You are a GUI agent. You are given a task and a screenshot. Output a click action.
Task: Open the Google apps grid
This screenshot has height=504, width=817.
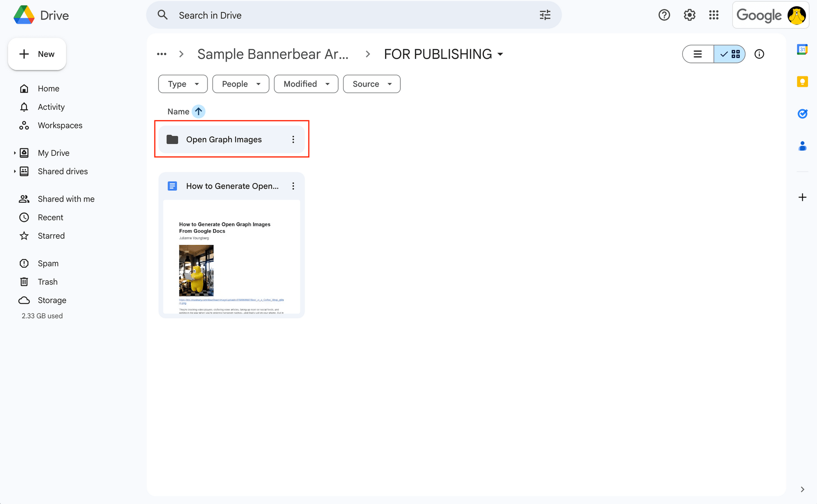click(714, 15)
